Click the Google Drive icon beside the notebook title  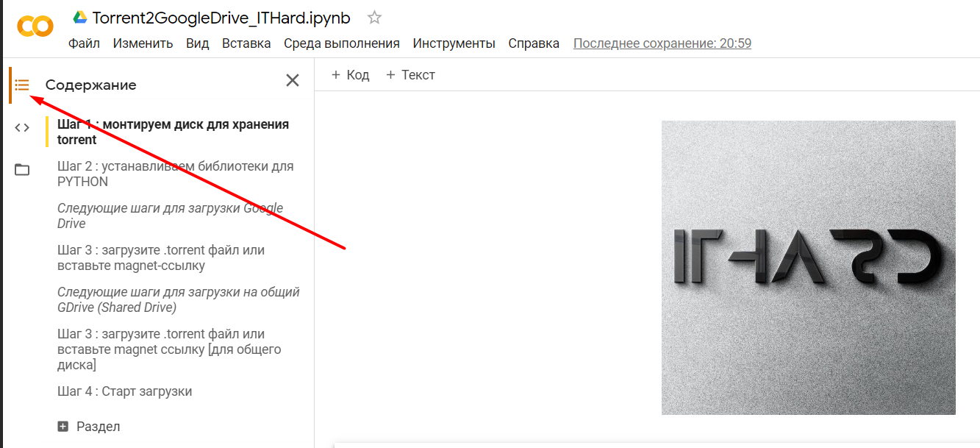pos(79,18)
